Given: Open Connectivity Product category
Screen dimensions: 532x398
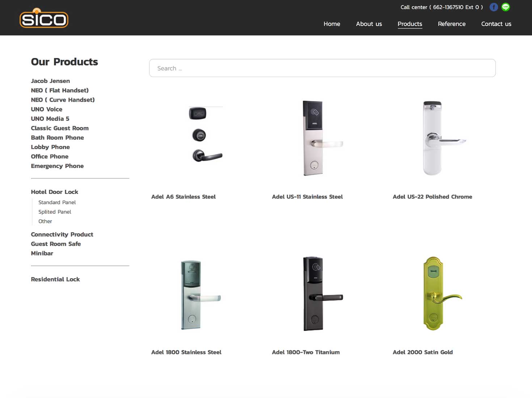Looking at the screenshot, I should [62, 234].
